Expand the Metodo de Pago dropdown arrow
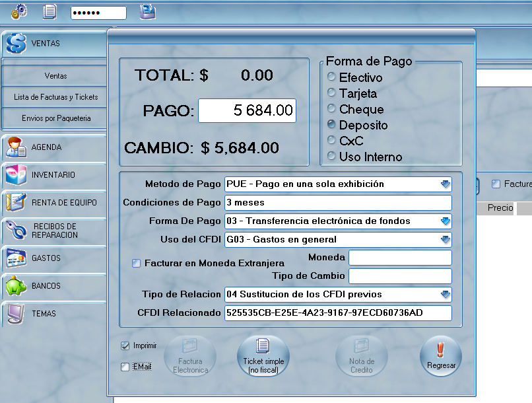The width and height of the screenshot is (532, 403). tap(445, 184)
